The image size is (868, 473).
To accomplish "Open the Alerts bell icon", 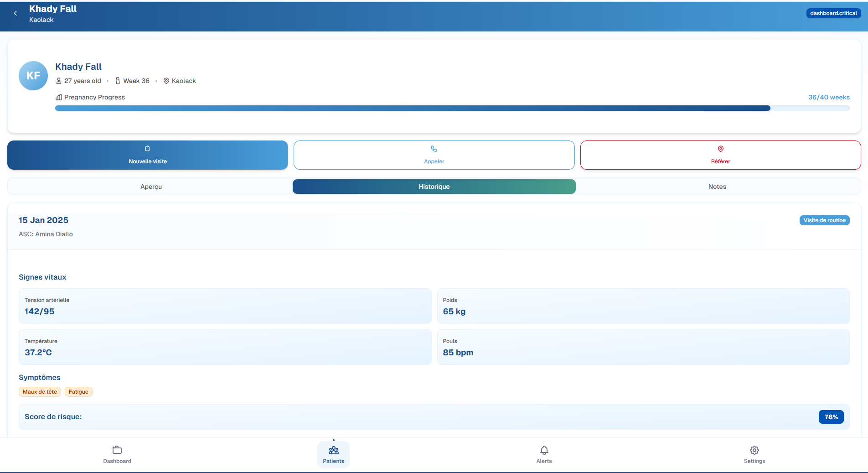I will (544, 450).
